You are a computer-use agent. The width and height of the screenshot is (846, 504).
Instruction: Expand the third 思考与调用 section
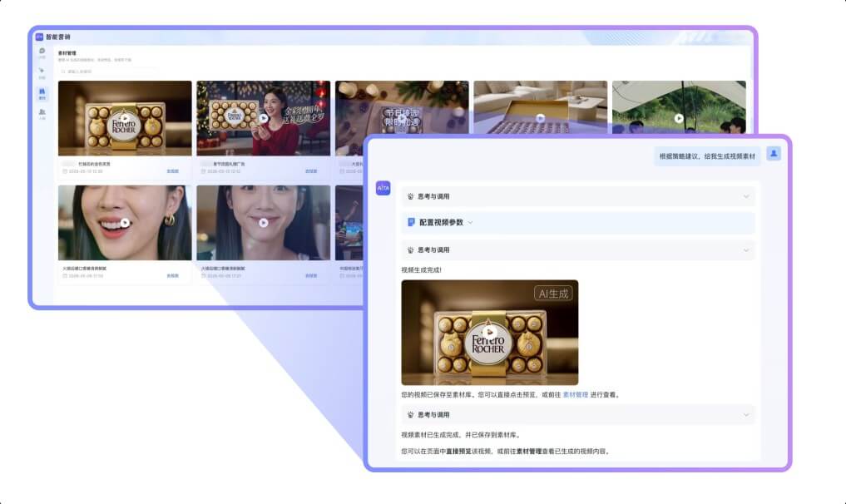[578, 415]
